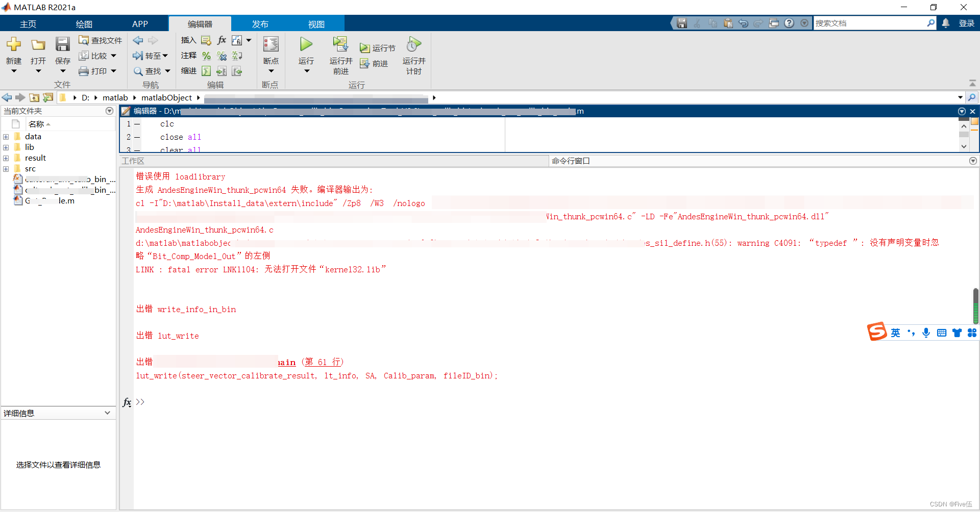Viewport: 980px width, 512px height.
Task: Click the Compare (比较) icon
Action: tap(84, 56)
